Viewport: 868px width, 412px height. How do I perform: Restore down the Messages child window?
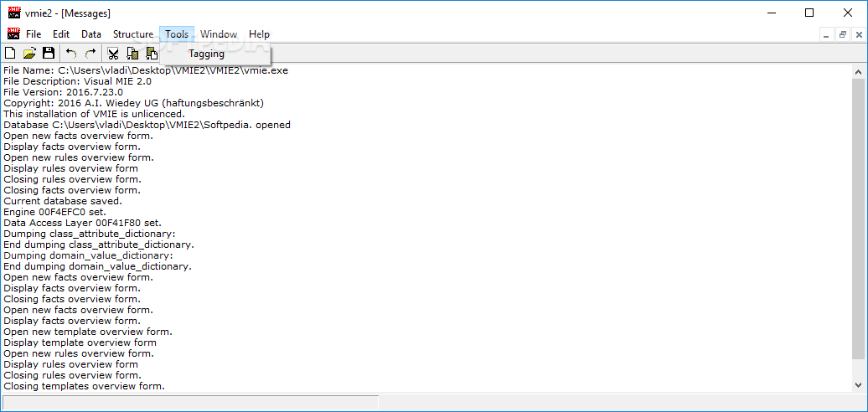click(843, 35)
